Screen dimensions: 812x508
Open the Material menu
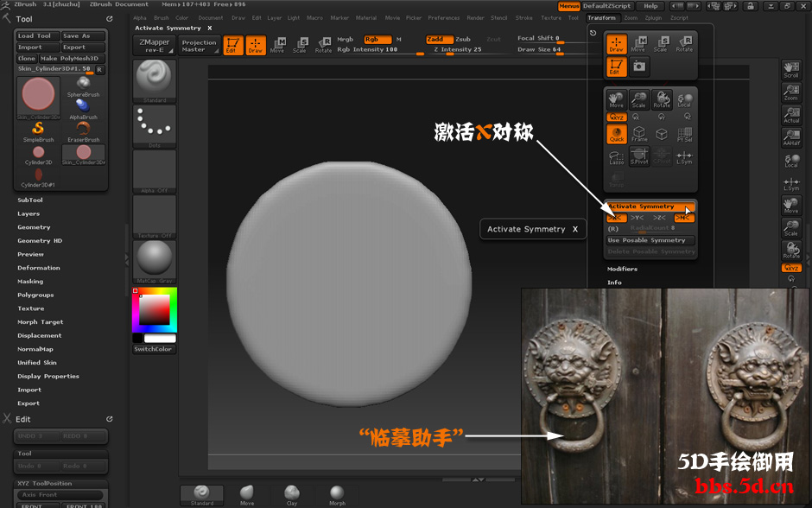tap(366, 17)
